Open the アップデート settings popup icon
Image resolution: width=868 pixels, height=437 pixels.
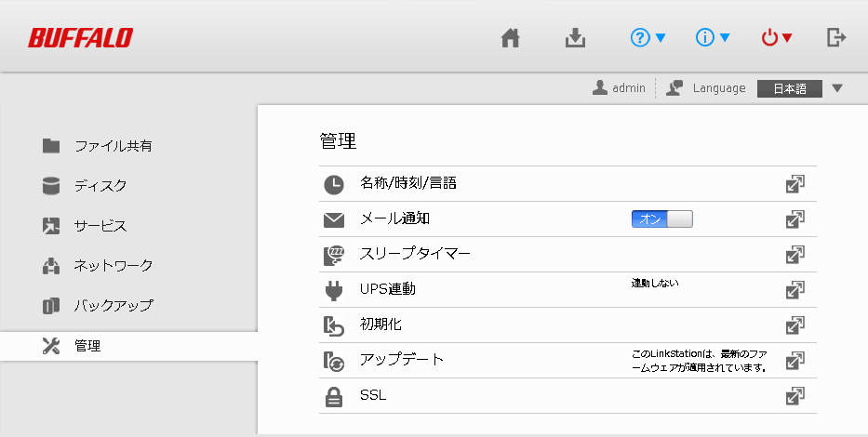tap(795, 361)
